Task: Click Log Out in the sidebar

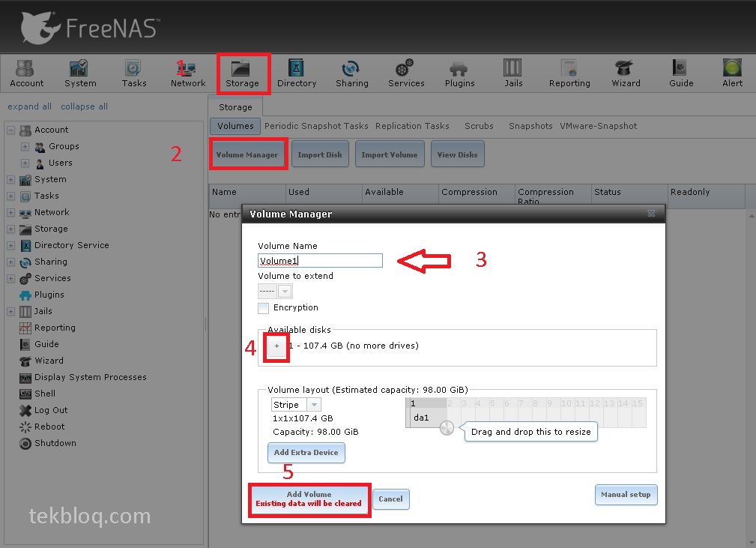Action: 51,410
